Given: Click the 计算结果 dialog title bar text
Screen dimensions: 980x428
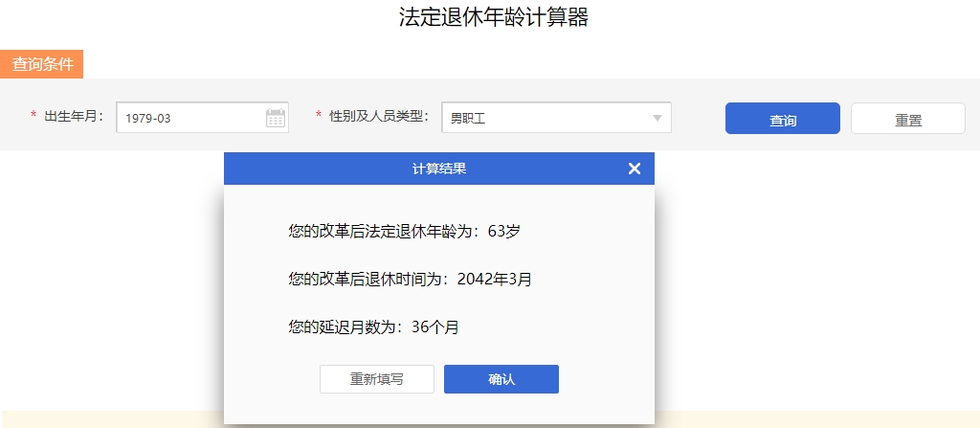Looking at the screenshot, I should point(439,169).
